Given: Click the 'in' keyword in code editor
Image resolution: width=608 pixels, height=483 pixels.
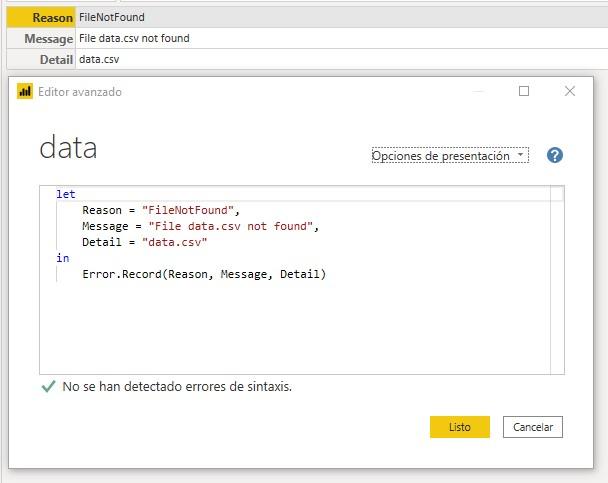Looking at the screenshot, I should [x=62, y=258].
